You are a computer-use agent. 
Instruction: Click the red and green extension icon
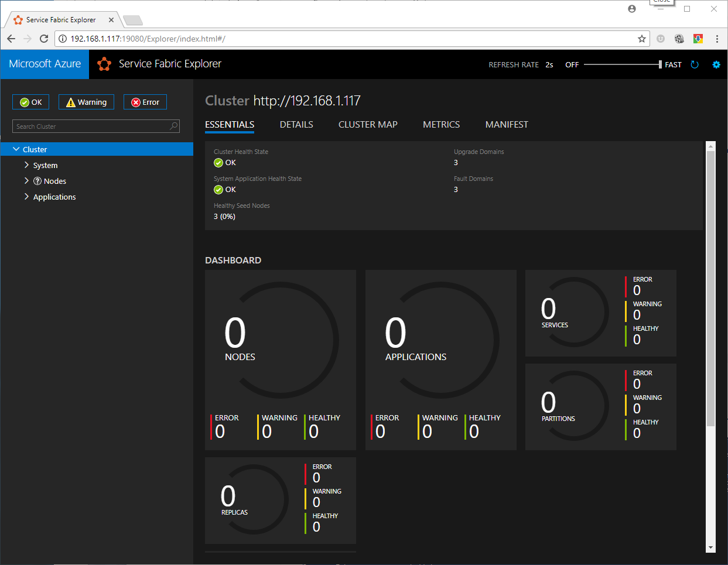click(x=698, y=39)
